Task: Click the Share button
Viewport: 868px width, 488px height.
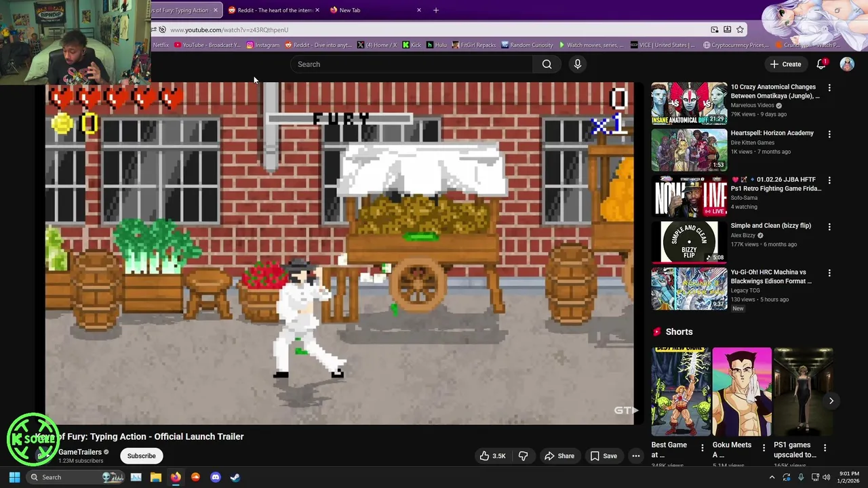Action: pyautogui.click(x=559, y=456)
